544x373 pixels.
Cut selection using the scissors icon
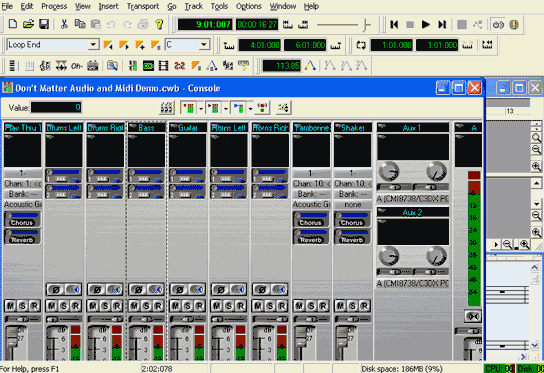pos(64,24)
